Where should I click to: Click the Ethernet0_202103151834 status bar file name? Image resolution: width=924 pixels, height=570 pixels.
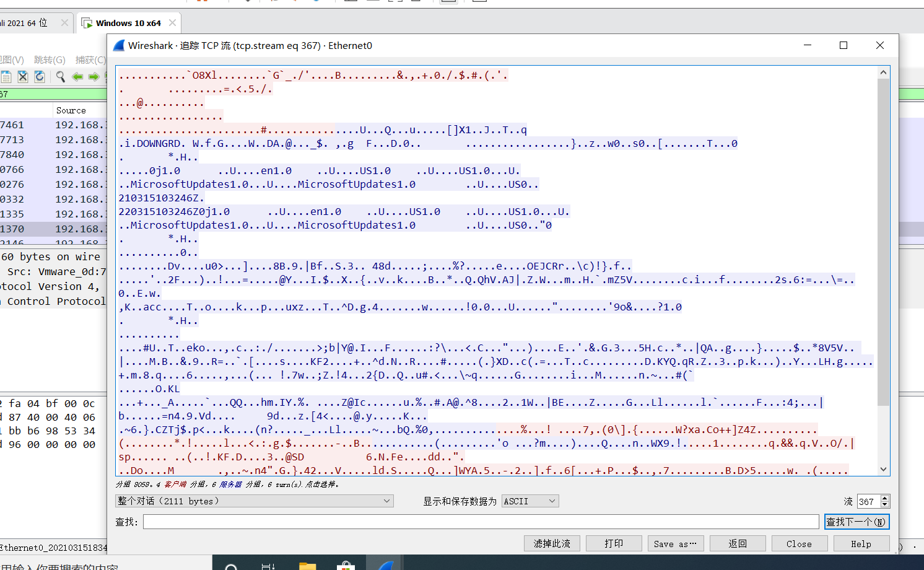pos(53,548)
